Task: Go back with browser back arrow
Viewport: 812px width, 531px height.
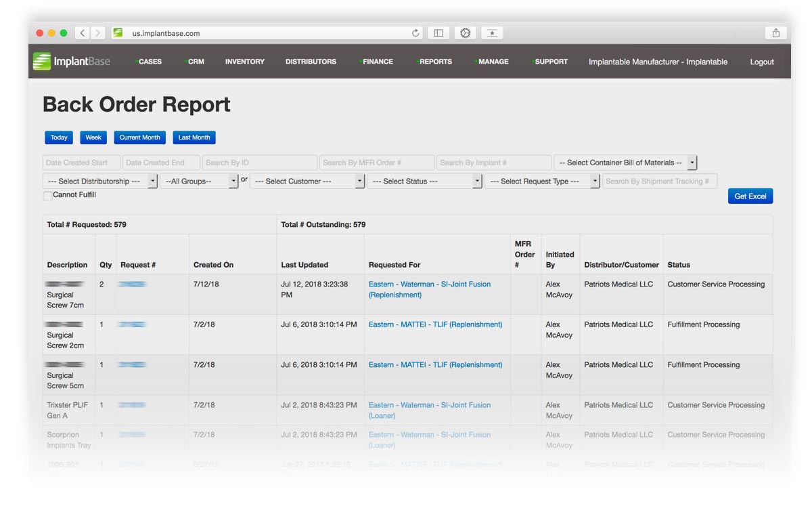Action: pyautogui.click(x=83, y=33)
